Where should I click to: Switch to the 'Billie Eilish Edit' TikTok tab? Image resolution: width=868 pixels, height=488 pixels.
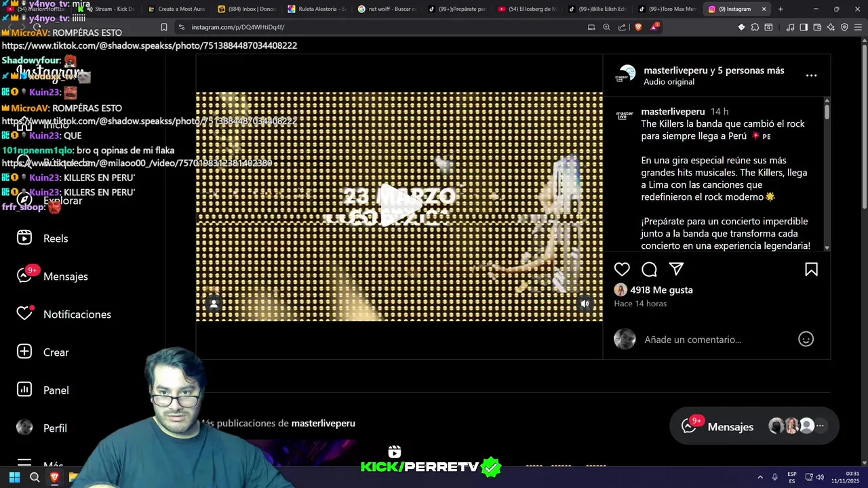coord(597,9)
